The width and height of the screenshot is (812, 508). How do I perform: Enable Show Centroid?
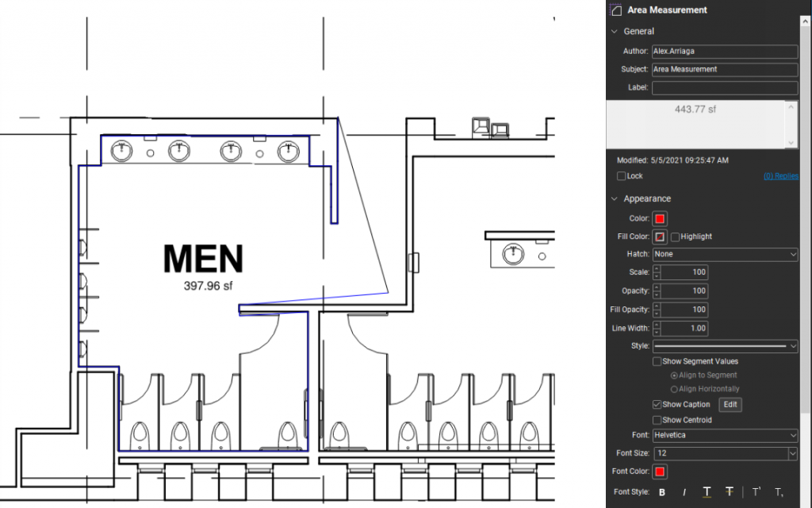point(658,420)
